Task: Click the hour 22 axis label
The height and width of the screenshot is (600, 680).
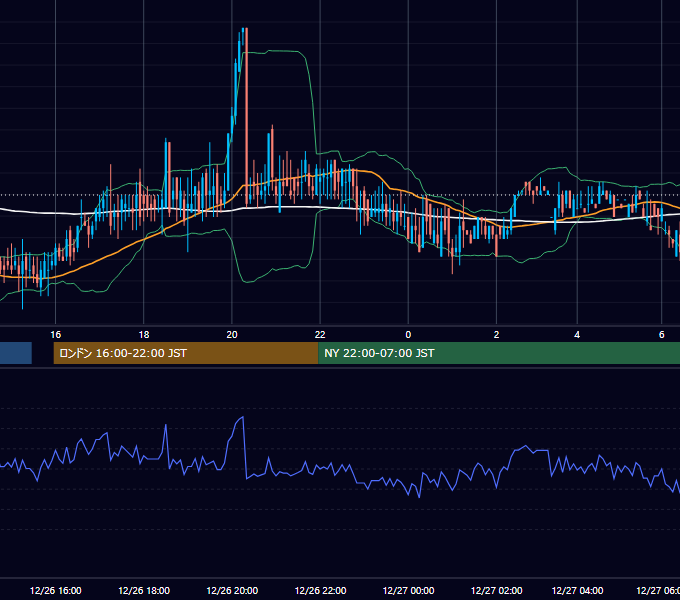Action: [x=320, y=335]
